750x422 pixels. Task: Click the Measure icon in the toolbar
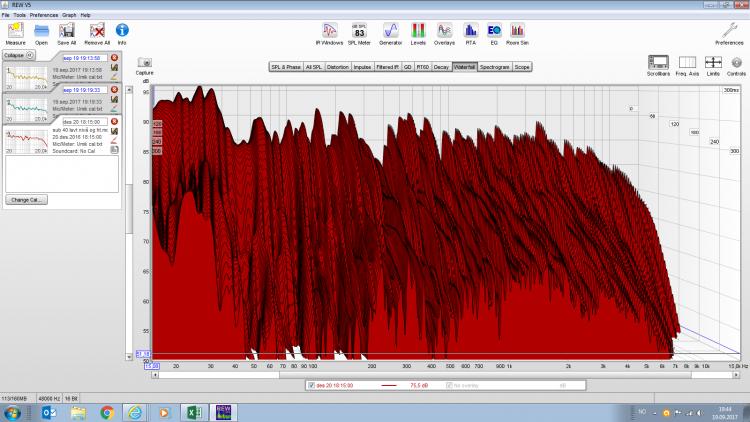click(x=15, y=30)
